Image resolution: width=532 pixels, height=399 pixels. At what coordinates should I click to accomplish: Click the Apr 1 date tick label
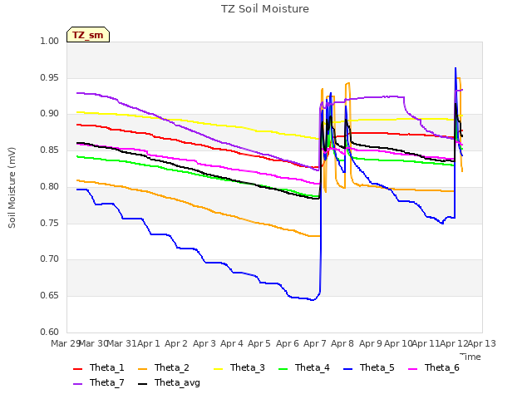149,343
